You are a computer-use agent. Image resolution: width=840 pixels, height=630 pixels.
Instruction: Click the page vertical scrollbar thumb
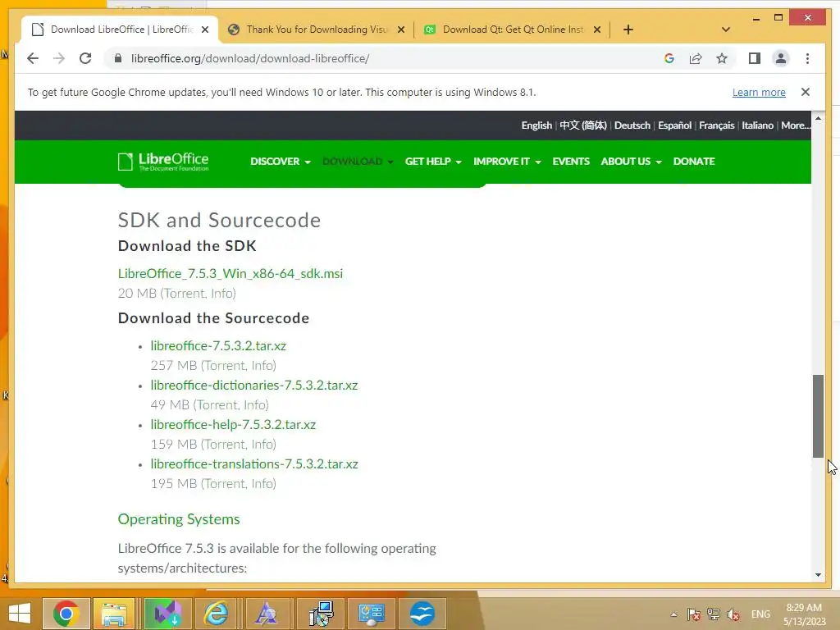pyautogui.click(x=818, y=416)
